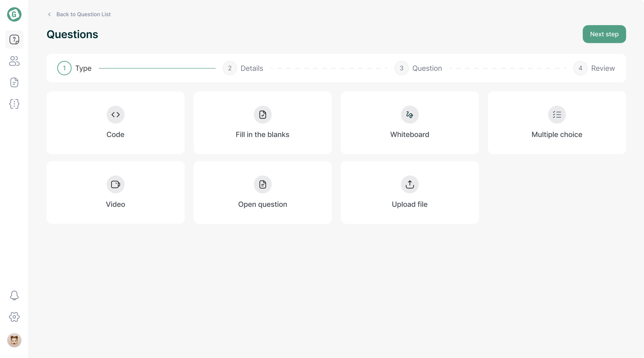Select the Open question card
Image resolution: width=644 pixels, height=358 pixels.
tap(262, 192)
